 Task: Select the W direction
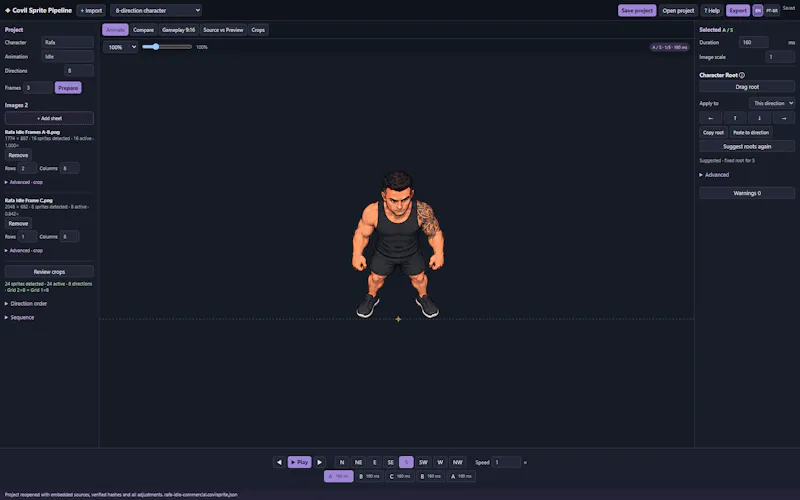(440, 462)
